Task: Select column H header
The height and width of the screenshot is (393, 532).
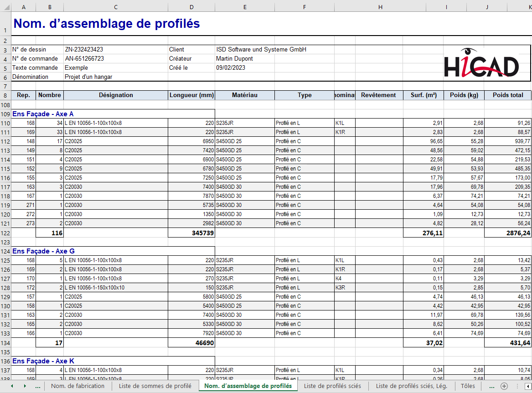Action: point(380,7)
